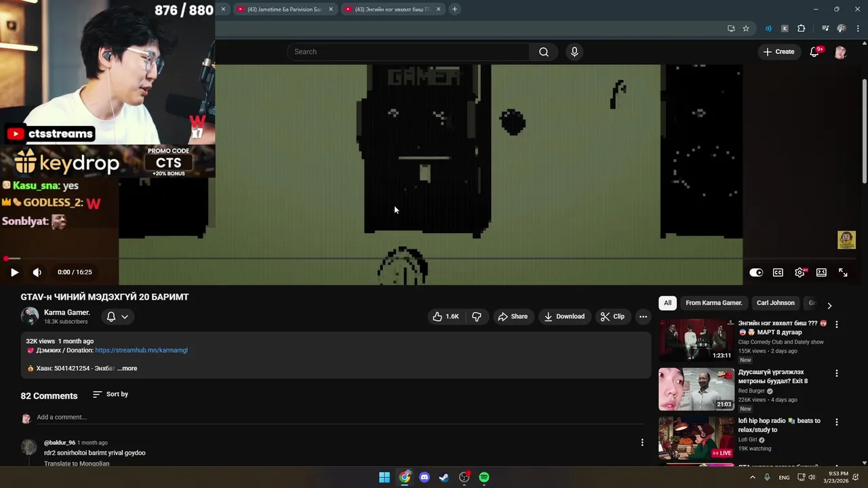Show hidden system tray icons
The width and height of the screenshot is (868, 488).
pos(753,477)
